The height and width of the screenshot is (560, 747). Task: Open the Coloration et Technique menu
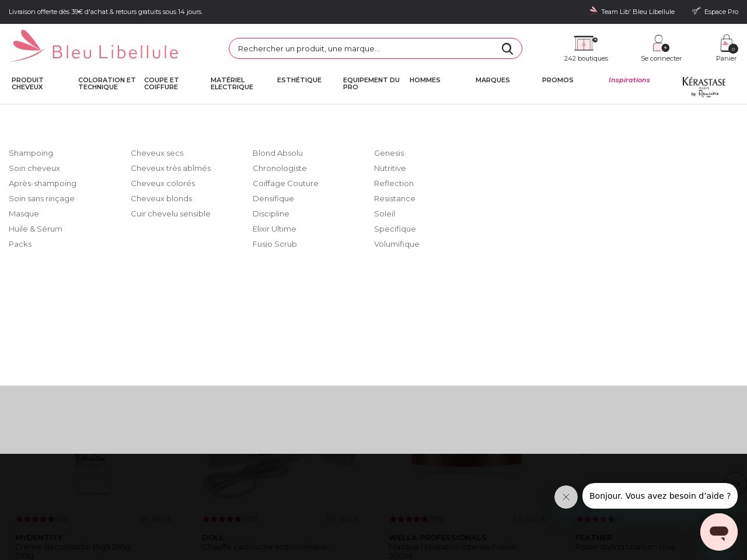[x=107, y=83]
